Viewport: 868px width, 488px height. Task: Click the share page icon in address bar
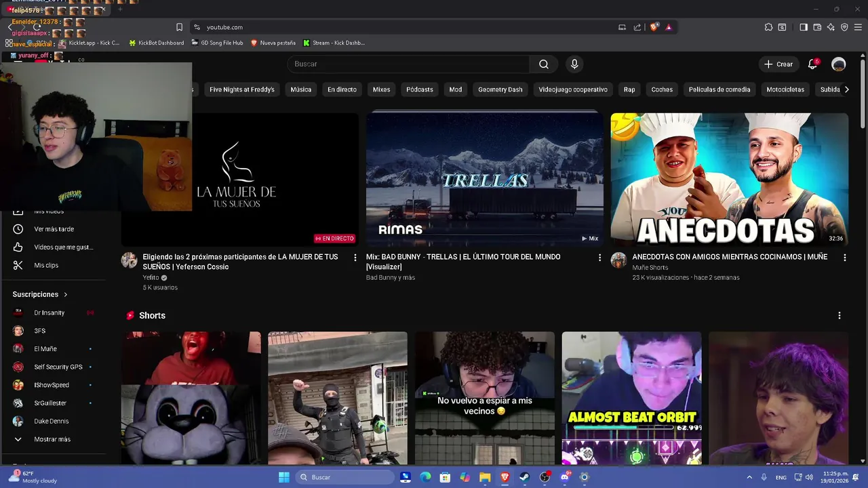coord(637,27)
